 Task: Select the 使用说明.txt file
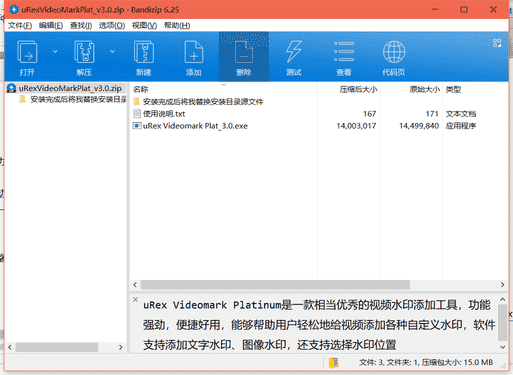[x=164, y=114]
